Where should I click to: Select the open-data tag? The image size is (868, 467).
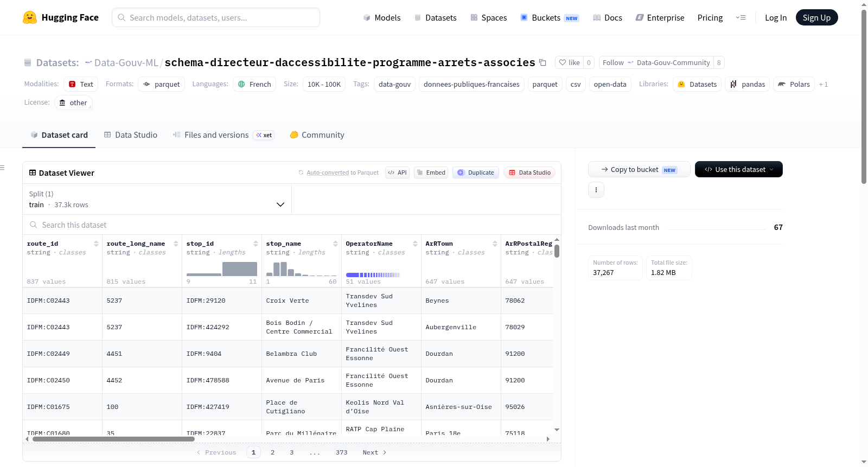[x=610, y=84]
